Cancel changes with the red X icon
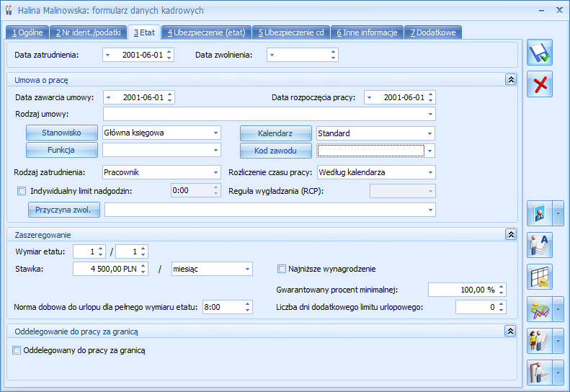 click(540, 84)
